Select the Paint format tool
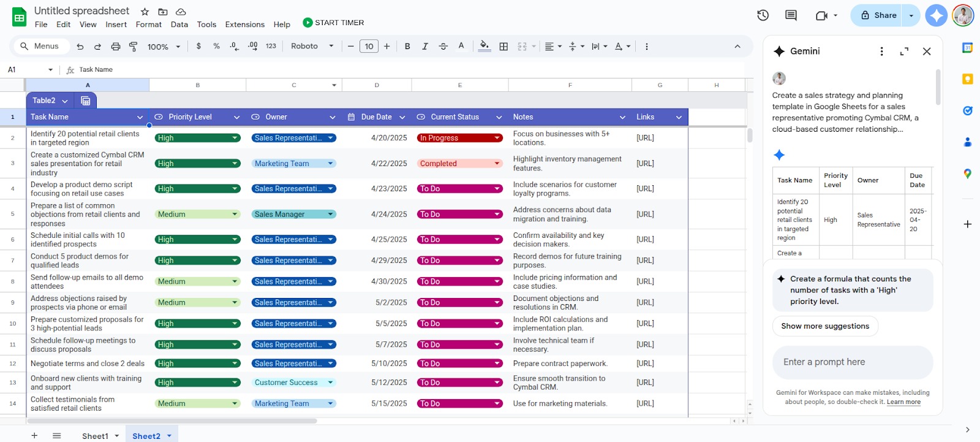 coord(133,47)
